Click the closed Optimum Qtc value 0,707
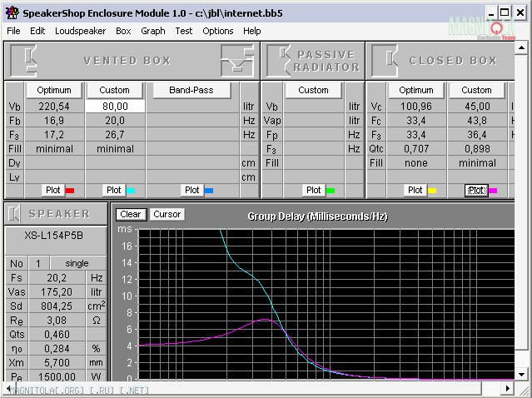The height and width of the screenshot is (398, 532). [x=416, y=148]
